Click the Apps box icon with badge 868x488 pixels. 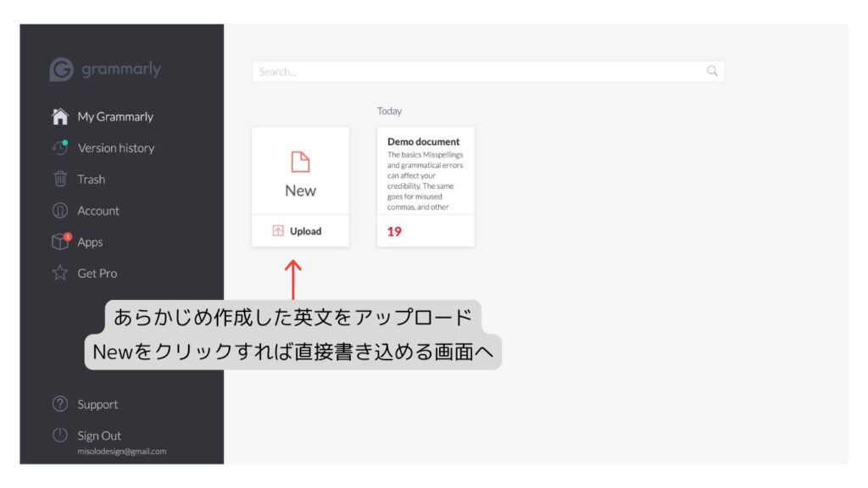pyautogui.click(x=61, y=241)
